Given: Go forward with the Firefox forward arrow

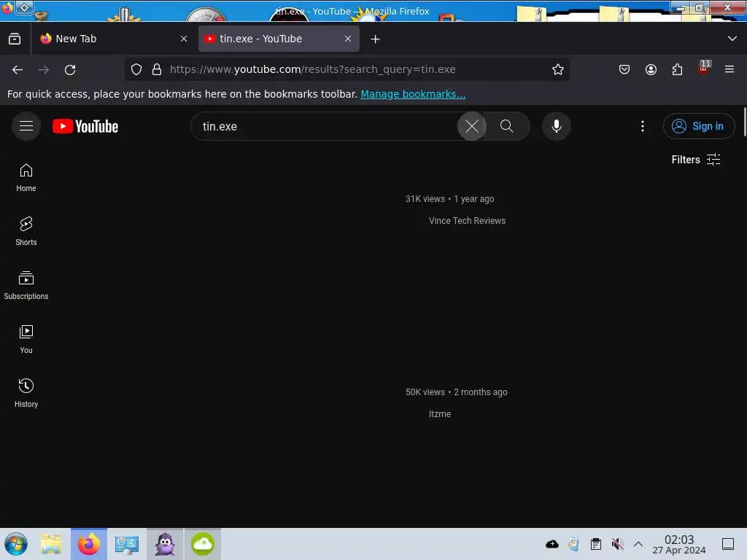Looking at the screenshot, I should tap(44, 69).
